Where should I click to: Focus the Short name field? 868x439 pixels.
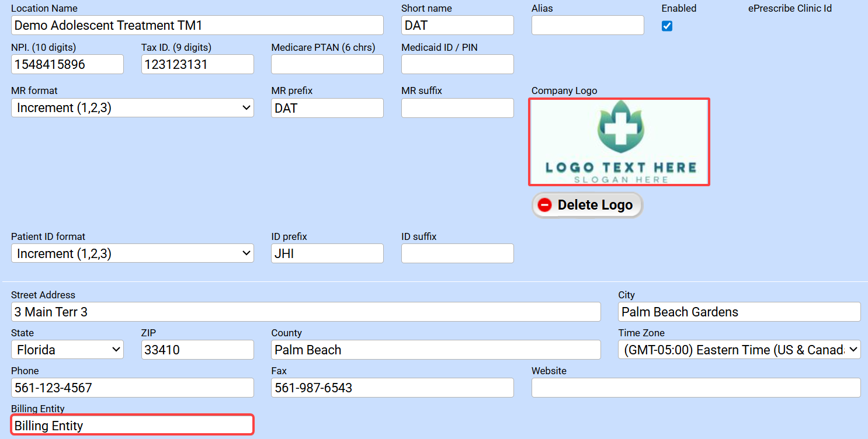pyautogui.click(x=457, y=26)
